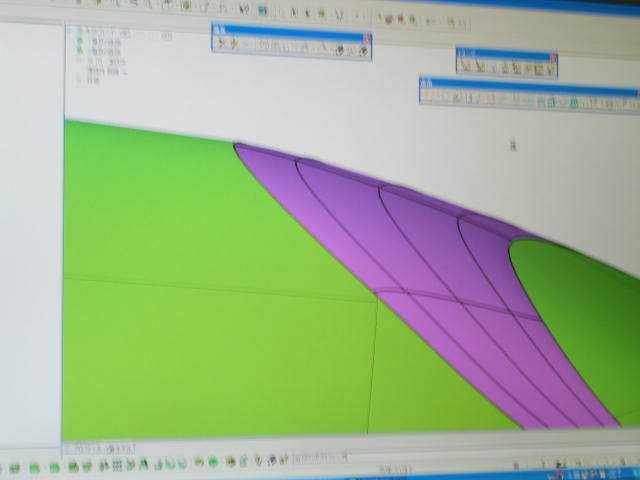Click the status field below the graphics window
The width and height of the screenshot is (640, 480).
[x=98, y=449]
